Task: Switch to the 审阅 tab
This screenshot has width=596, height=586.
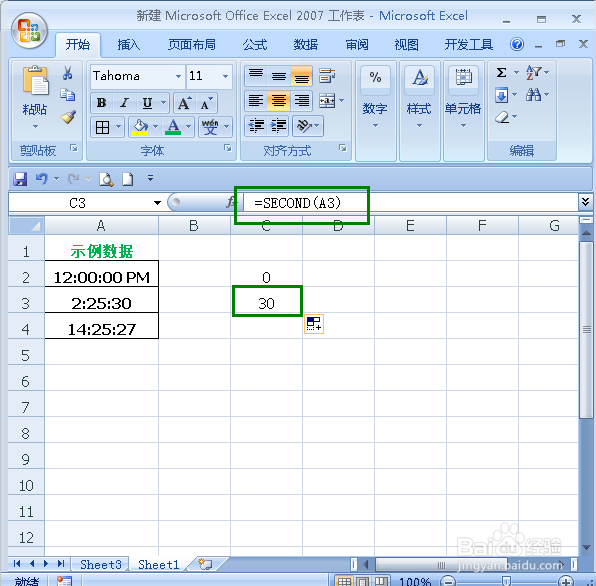Action: click(x=357, y=45)
